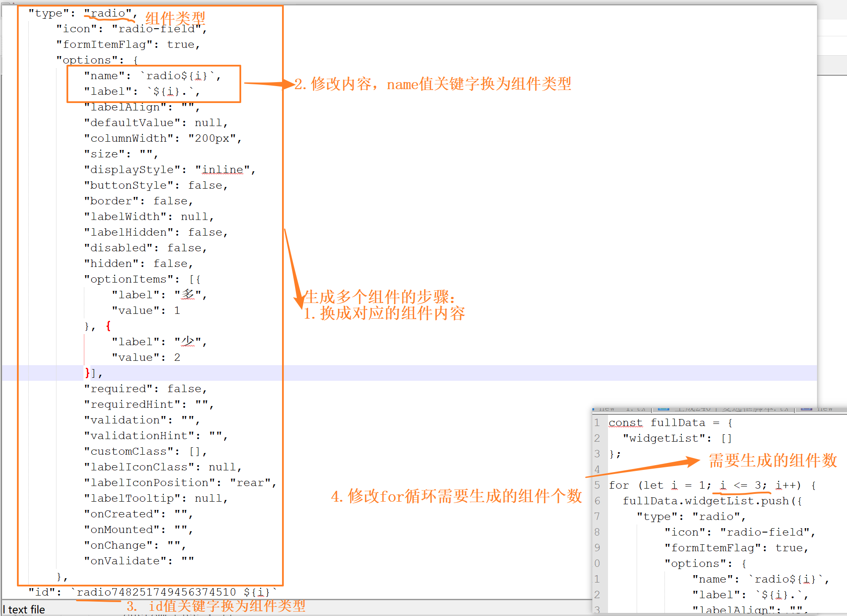847x616 pixels.
Task: Click the red closing brace on highlighted line
Action: pyautogui.click(x=87, y=373)
